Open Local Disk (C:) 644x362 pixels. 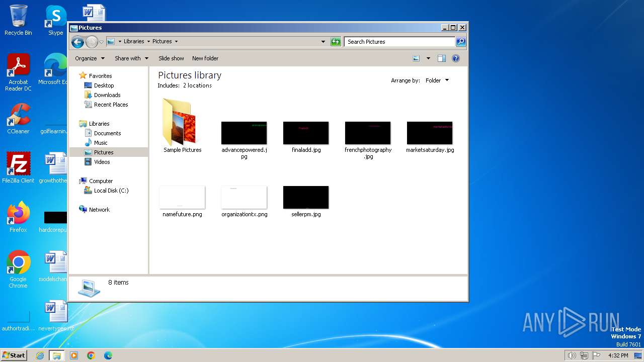pos(111,191)
